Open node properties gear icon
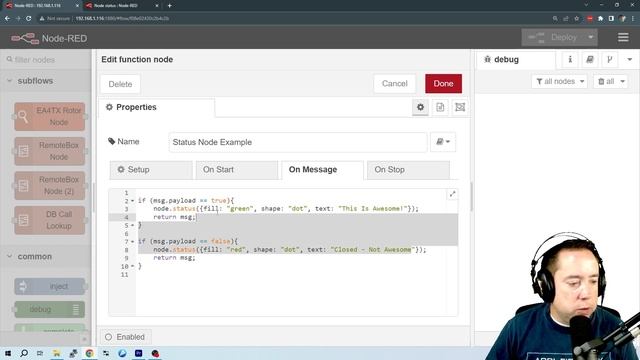This screenshot has width=640, height=360. point(420,107)
